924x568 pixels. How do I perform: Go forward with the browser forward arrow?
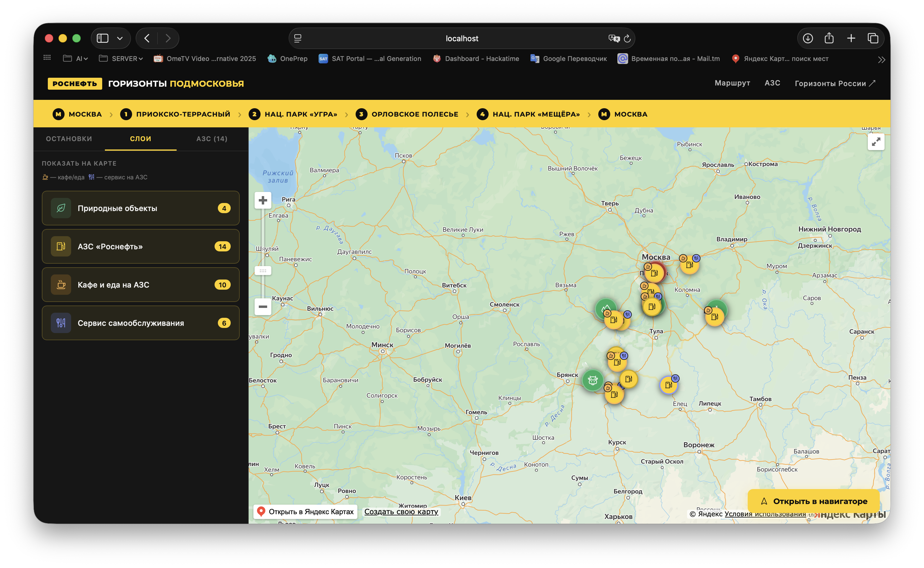click(168, 38)
